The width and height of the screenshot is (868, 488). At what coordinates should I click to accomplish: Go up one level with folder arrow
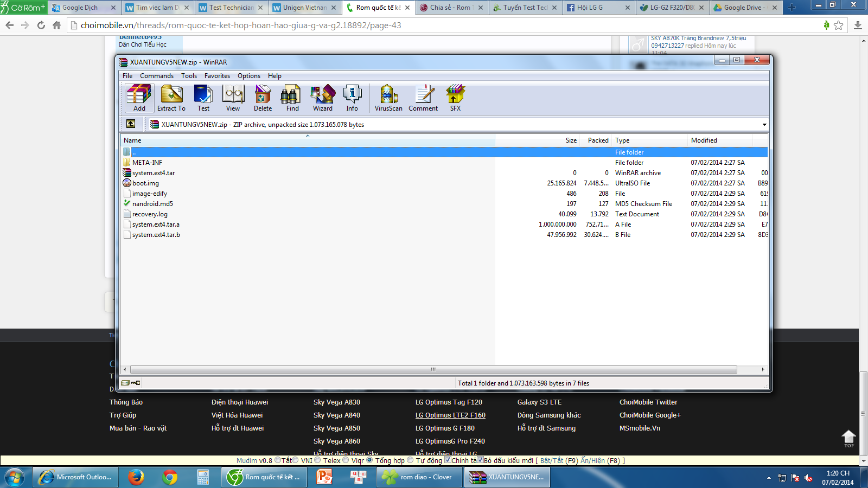coord(131,124)
